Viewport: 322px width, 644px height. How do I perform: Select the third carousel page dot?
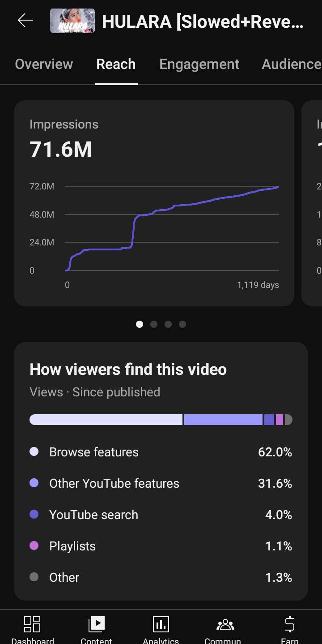pyautogui.click(x=168, y=324)
